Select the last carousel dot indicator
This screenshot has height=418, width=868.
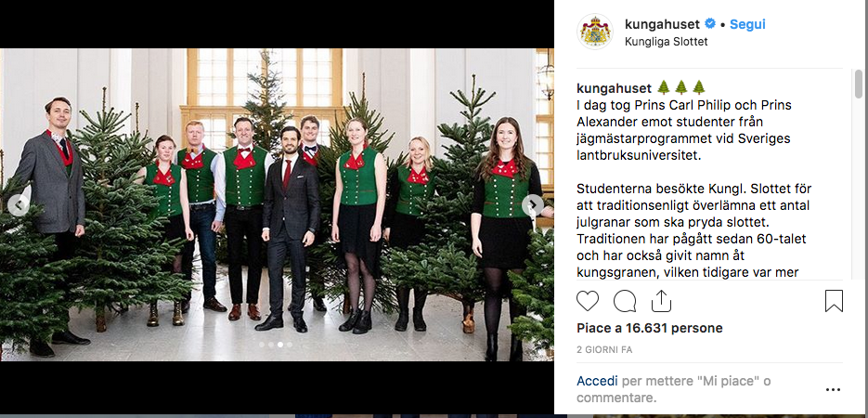pos(289,345)
